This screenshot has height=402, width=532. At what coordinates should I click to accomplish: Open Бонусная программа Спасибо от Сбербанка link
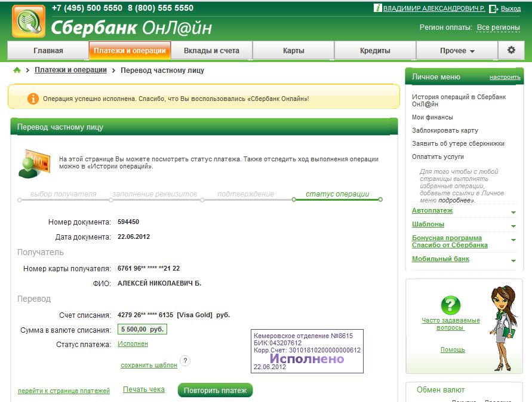coord(450,241)
